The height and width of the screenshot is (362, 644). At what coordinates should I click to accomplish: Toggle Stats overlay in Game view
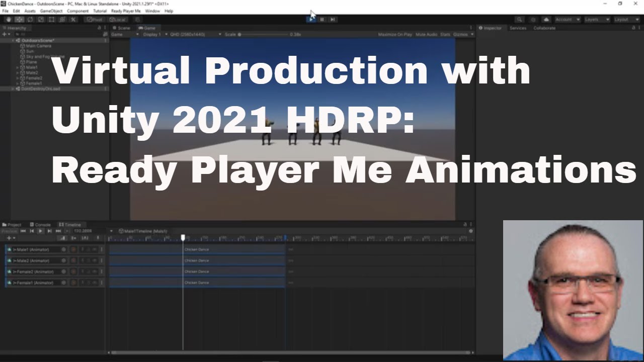[x=445, y=34]
